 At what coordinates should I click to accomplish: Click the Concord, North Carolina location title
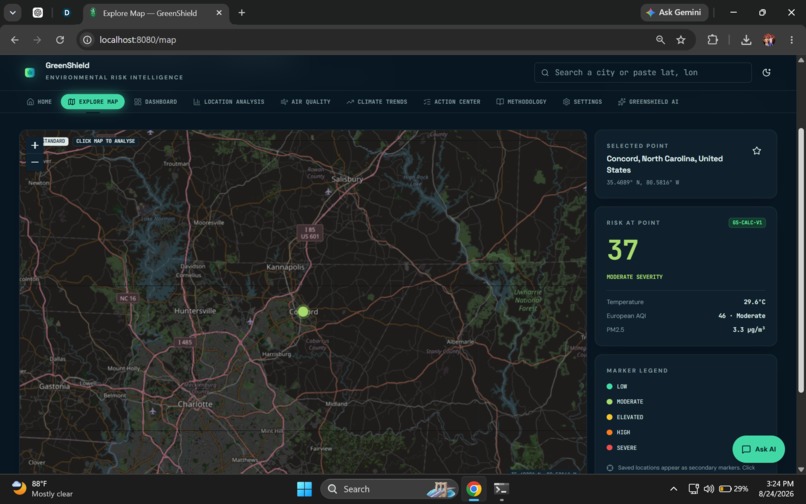(x=664, y=164)
